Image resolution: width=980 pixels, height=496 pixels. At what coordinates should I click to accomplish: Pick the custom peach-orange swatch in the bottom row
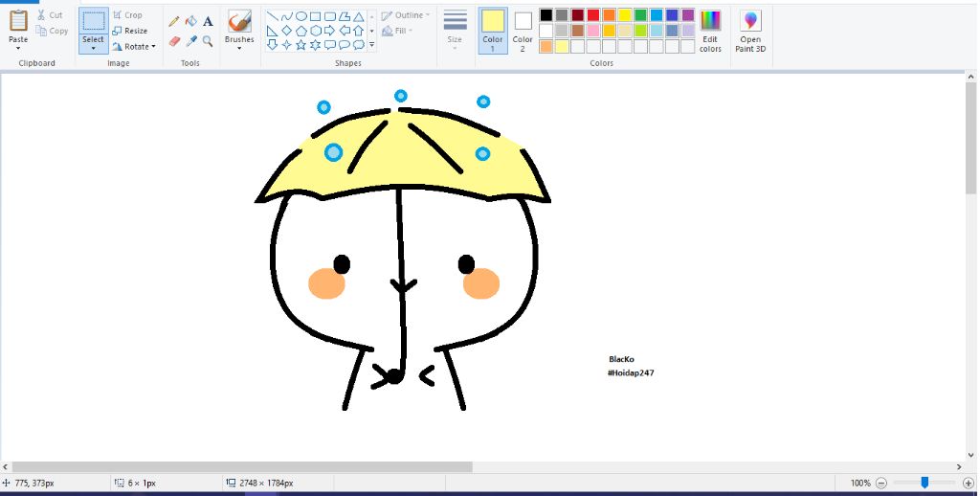(546, 46)
